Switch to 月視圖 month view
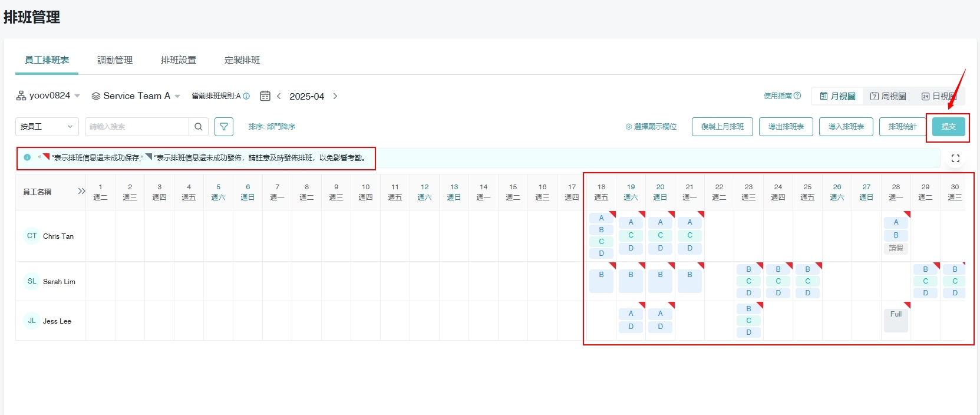Image resolution: width=980 pixels, height=415 pixels. pyautogui.click(x=837, y=96)
